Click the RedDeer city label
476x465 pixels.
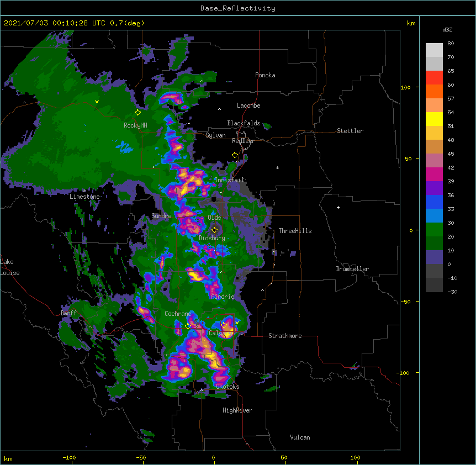pyautogui.click(x=243, y=141)
